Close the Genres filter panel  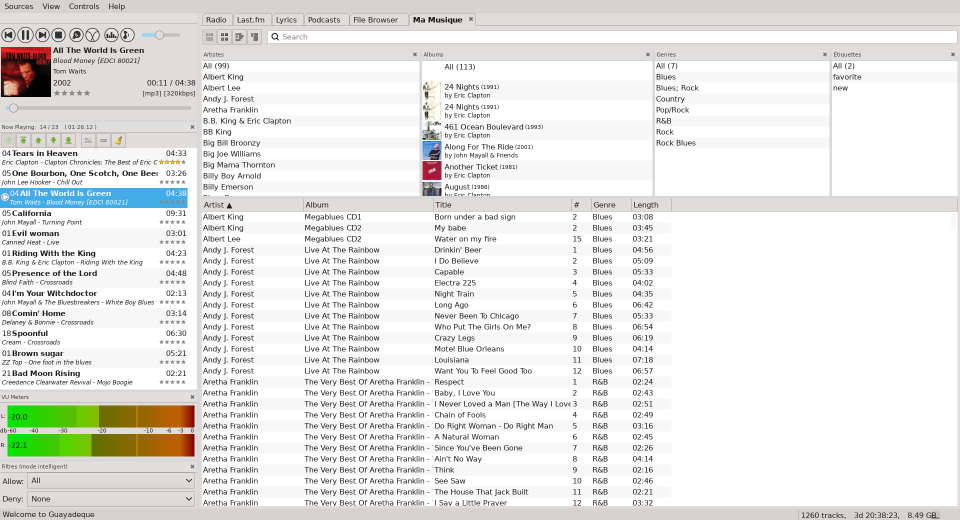(825, 55)
